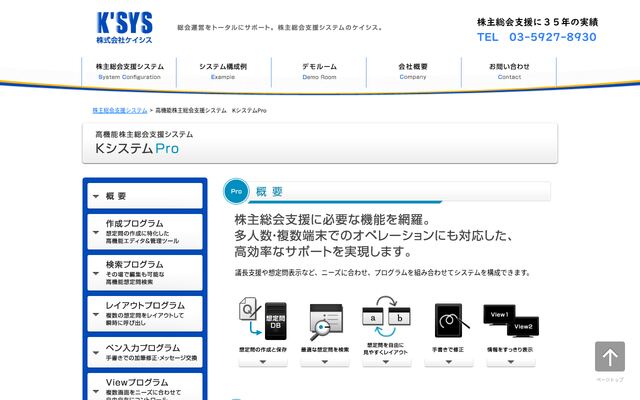This screenshot has height=400, width=640.
Task: Click the arrow beside 作成プログラム
Action: pos(96,232)
